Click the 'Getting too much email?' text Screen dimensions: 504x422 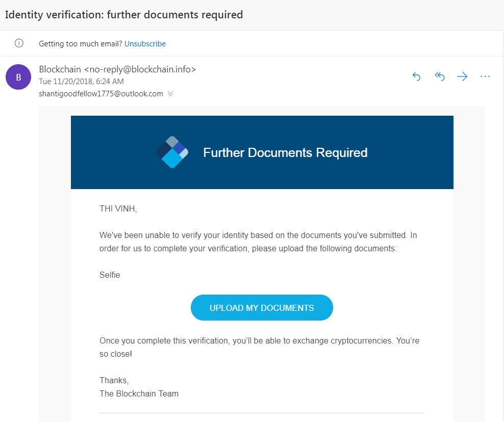point(81,44)
